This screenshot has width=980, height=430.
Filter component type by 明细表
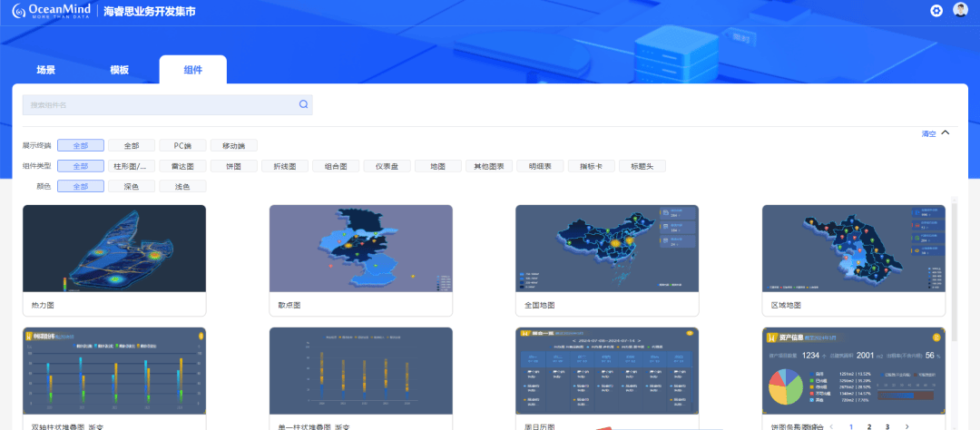point(540,166)
